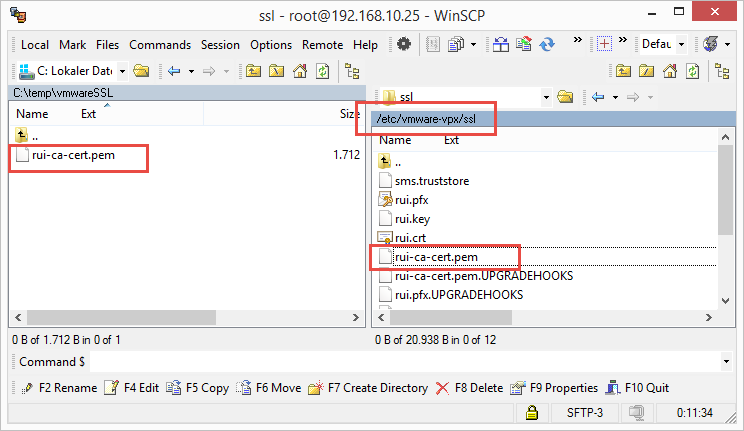Image resolution: width=744 pixels, height=431 pixels.
Task: Expand the local back history dropdown arrow
Action: coord(191,71)
